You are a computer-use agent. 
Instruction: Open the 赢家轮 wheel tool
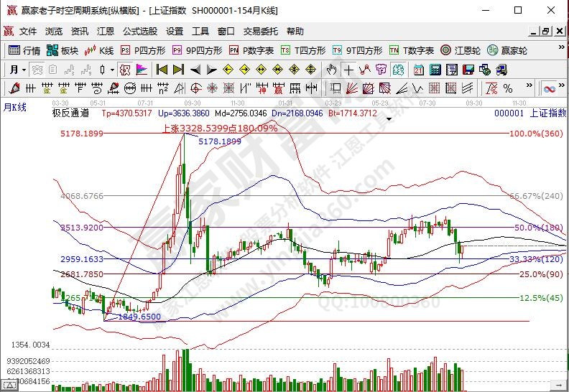point(507,50)
